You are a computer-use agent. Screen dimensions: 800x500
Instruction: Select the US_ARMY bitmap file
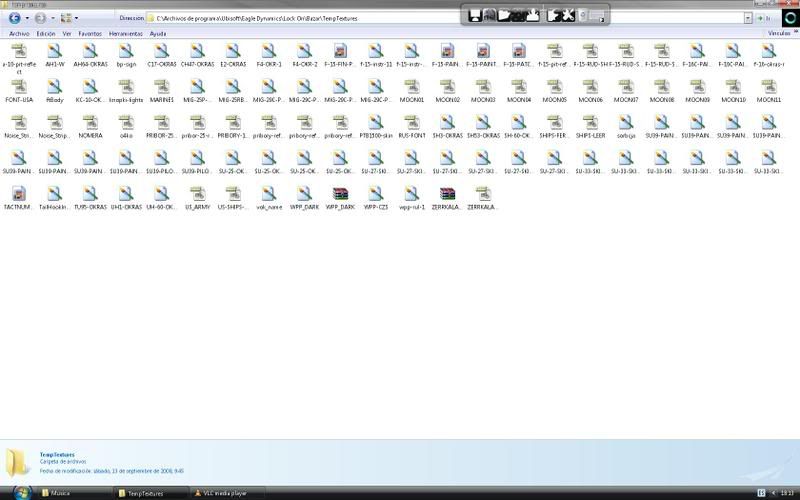(x=197, y=198)
